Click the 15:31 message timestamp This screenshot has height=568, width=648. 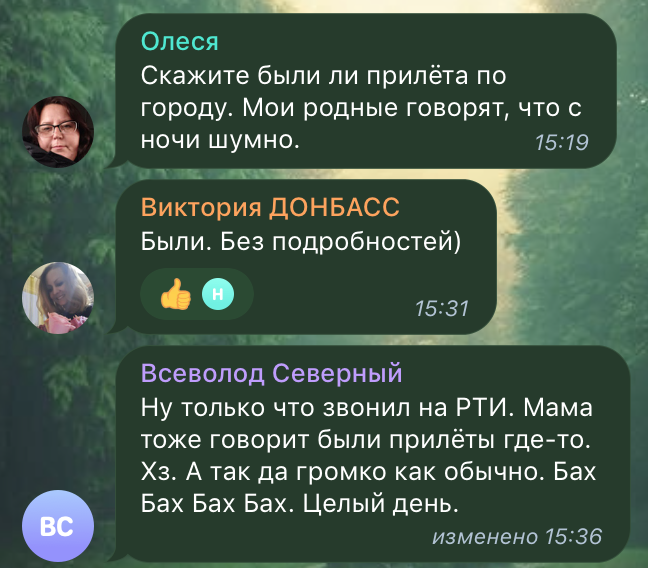pos(442,309)
